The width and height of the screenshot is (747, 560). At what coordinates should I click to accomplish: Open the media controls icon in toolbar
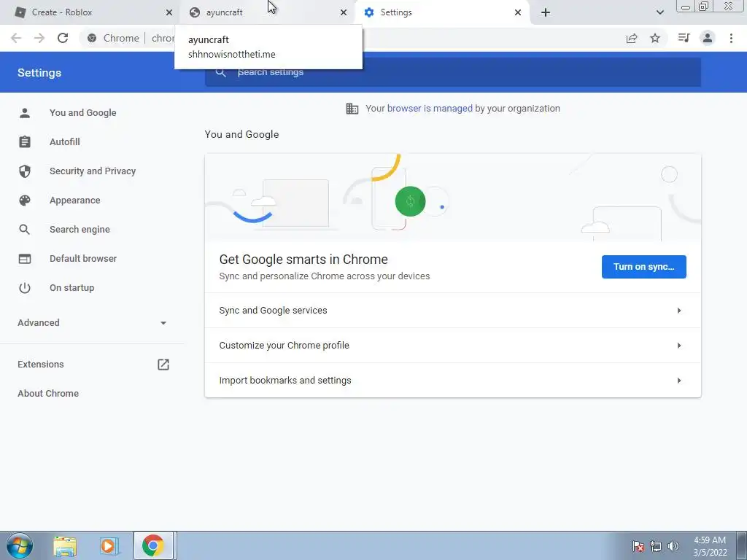pos(684,38)
